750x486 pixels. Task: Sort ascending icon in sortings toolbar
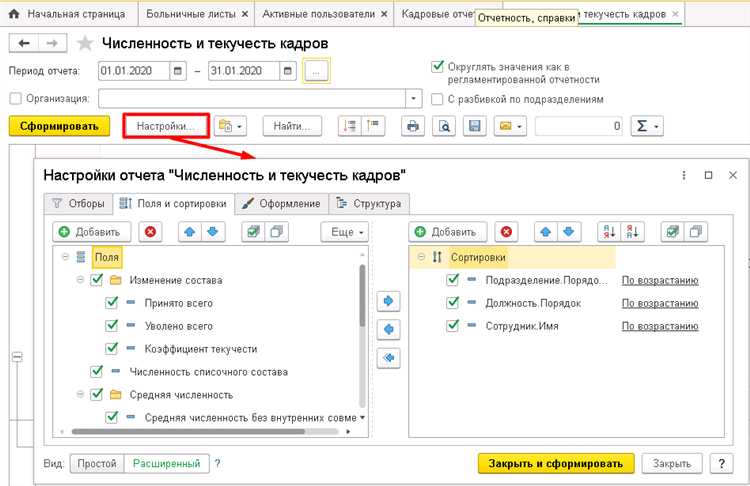point(609,232)
